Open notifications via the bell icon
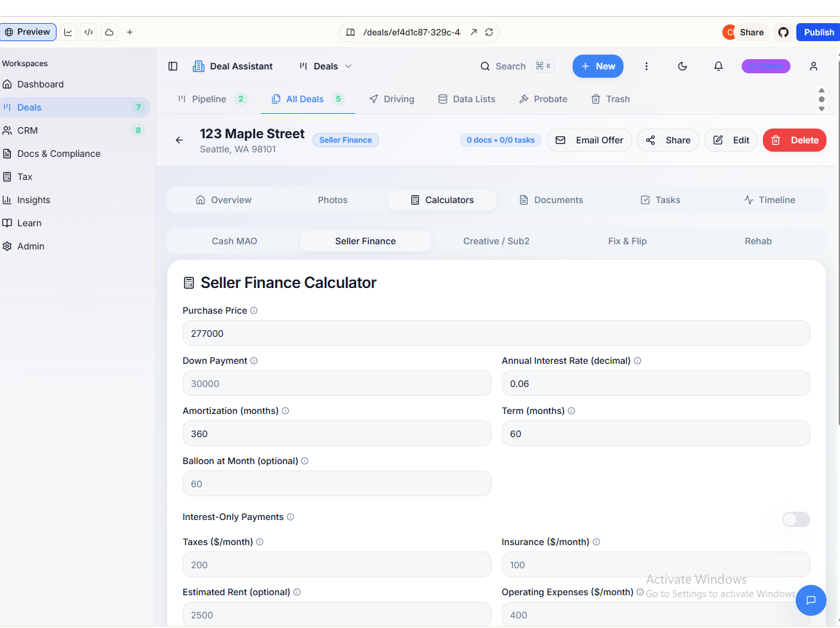 [x=718, y=66]
